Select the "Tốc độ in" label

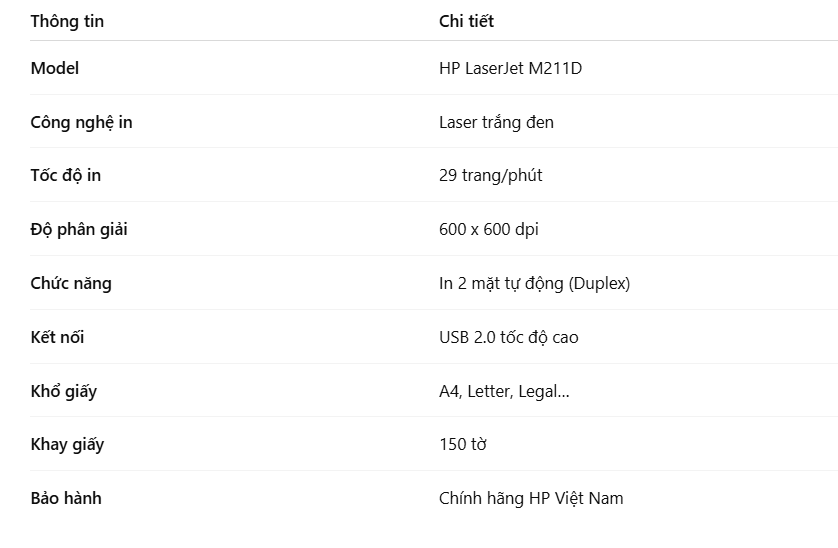66,175
